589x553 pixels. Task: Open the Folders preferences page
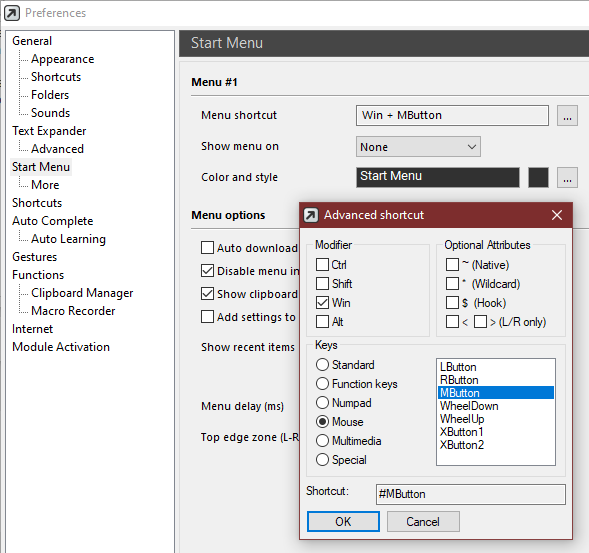pos(50,95)
